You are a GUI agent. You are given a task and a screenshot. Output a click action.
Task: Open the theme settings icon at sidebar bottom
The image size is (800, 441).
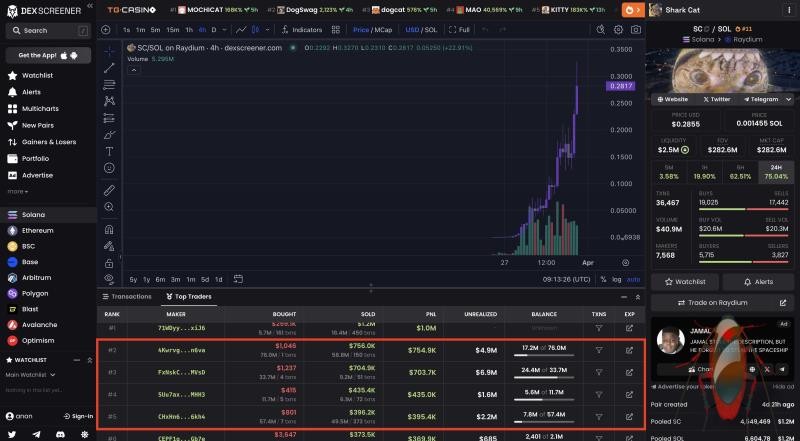(85, 434)
